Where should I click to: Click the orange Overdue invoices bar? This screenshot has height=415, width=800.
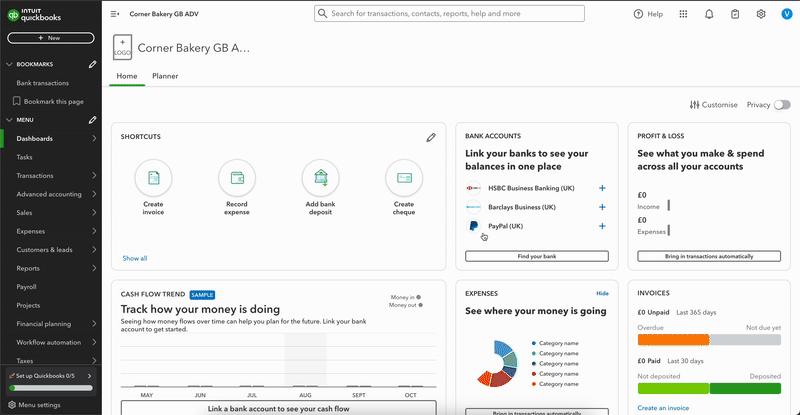click(673, 340)
